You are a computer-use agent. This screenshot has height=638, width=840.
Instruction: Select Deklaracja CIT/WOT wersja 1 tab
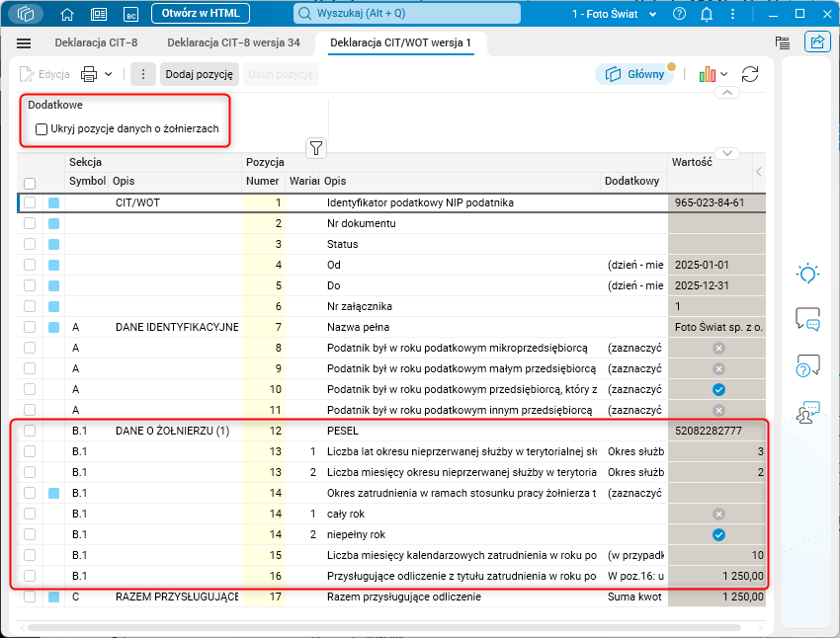point(400,42)
